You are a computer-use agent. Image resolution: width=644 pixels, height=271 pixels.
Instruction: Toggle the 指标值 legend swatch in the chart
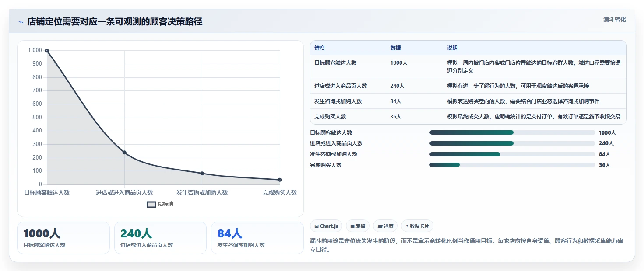tap(151, 204)
